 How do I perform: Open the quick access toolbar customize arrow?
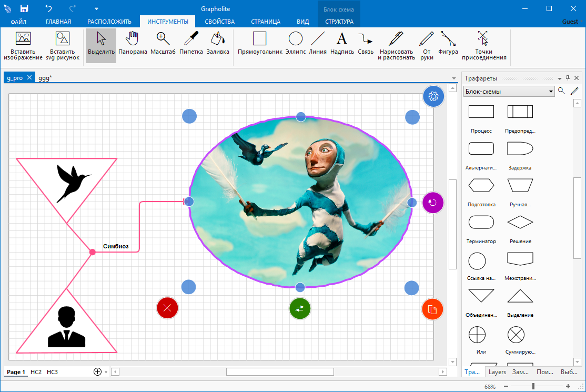click(x=96, y=8)
